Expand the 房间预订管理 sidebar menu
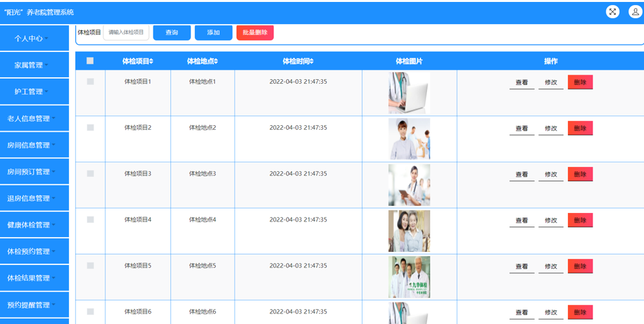The image size is (644, 324). [34, 171]
